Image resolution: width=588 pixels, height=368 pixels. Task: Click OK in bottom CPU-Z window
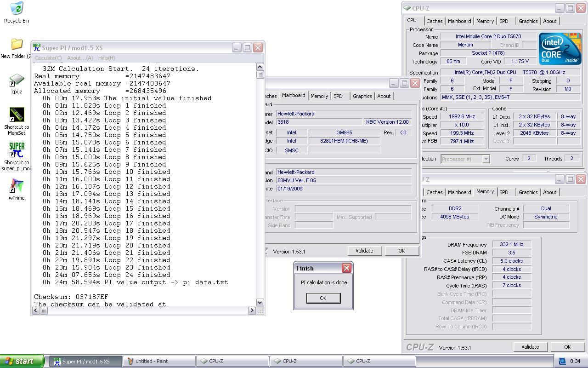(x=567, y=347)
